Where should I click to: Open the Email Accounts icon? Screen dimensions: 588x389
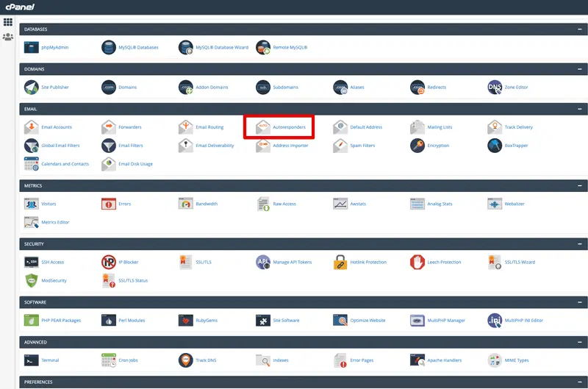pos(32,127)
